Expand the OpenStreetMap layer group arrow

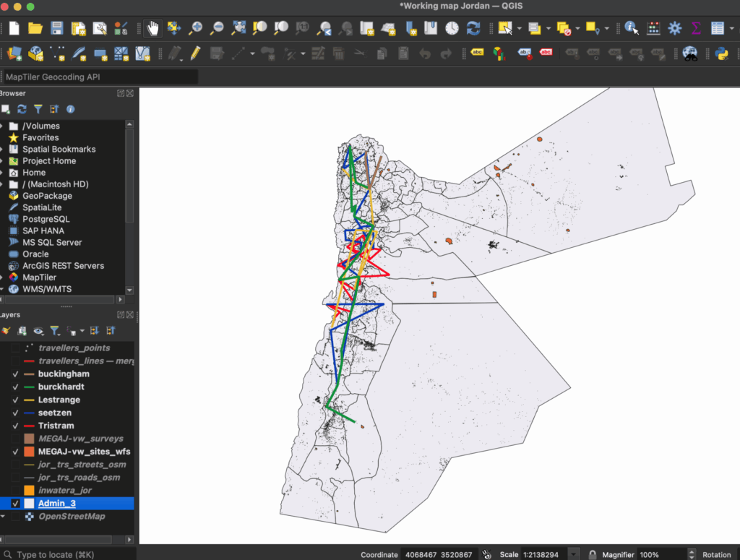point(3,517)
